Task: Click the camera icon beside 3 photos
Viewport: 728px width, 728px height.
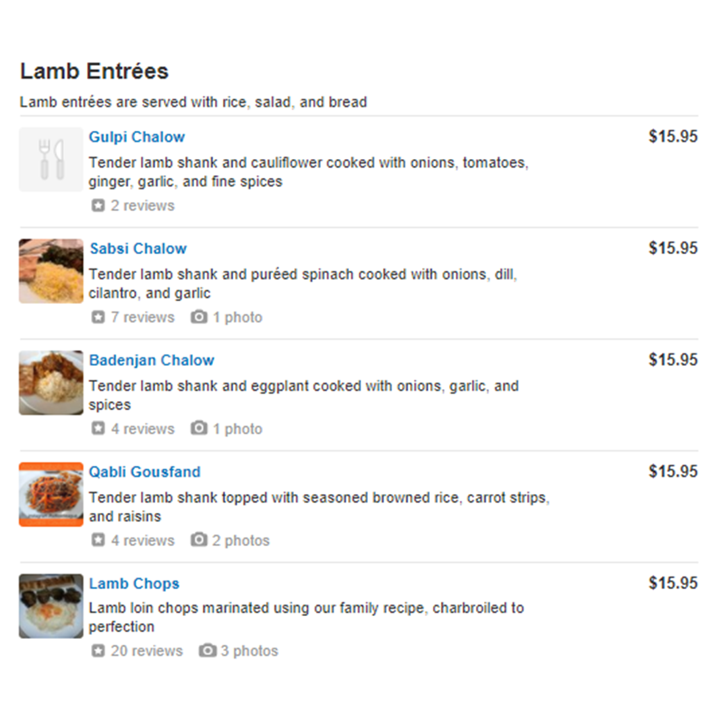Action: 208,650
